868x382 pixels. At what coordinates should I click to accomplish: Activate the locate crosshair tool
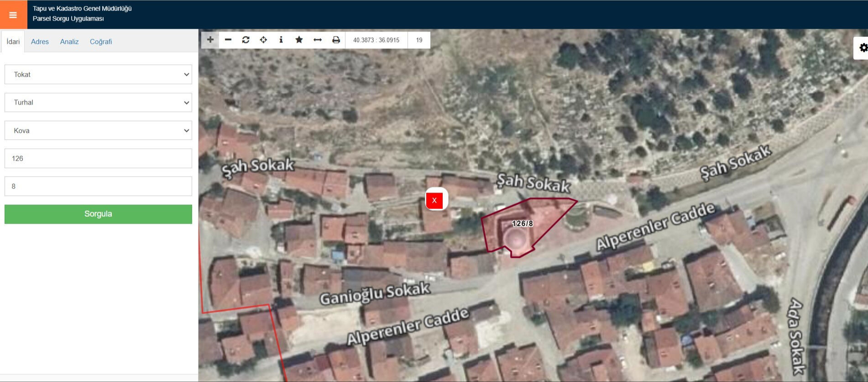tap(263, 40)
